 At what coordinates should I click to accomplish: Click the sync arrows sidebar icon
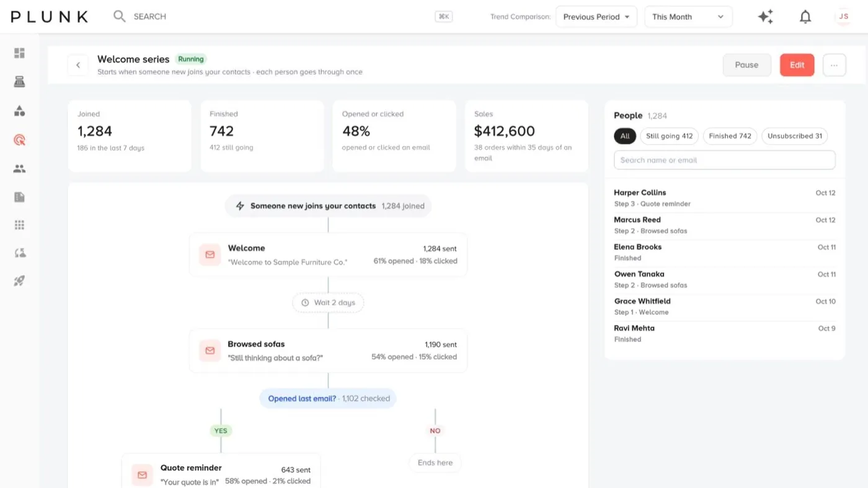[19, 253]
